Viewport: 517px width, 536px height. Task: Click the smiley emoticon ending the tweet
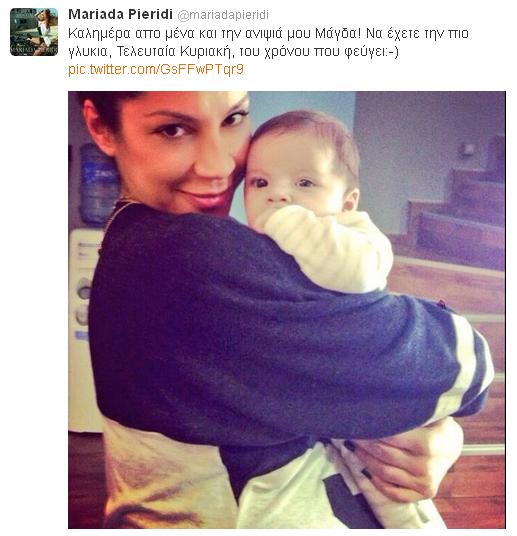pyautogui.click(x=393, y=52)
